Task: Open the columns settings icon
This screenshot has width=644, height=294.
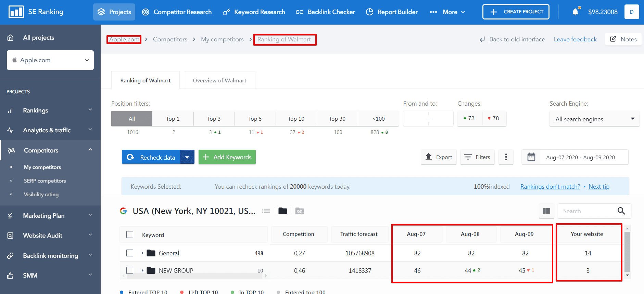Action: 547,211
